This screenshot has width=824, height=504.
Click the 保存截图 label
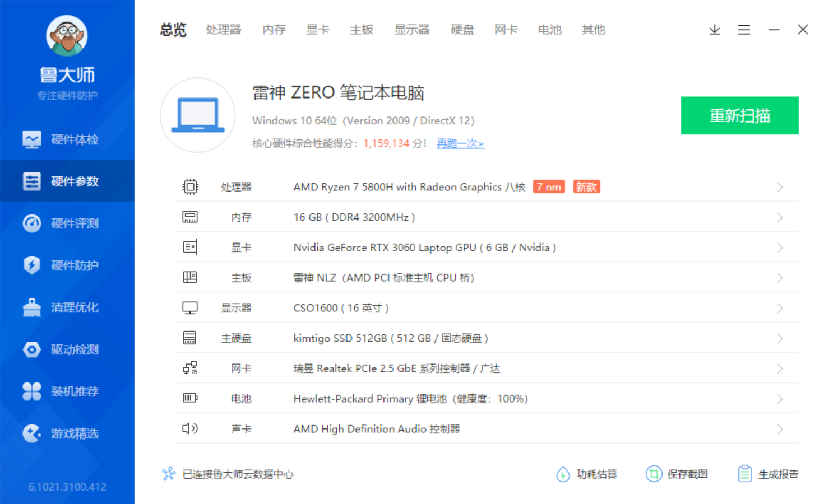pyautogui.click(x=688, y=474)
